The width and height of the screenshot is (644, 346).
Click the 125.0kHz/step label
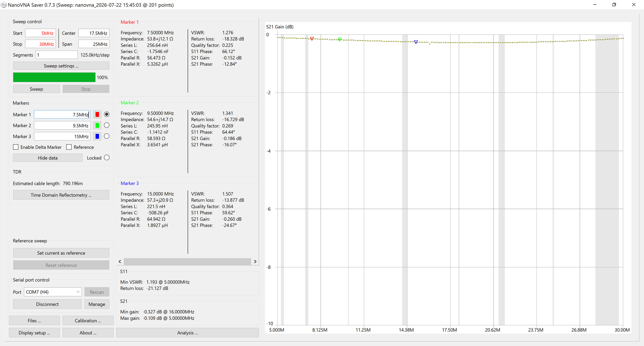tap(95, 55)
